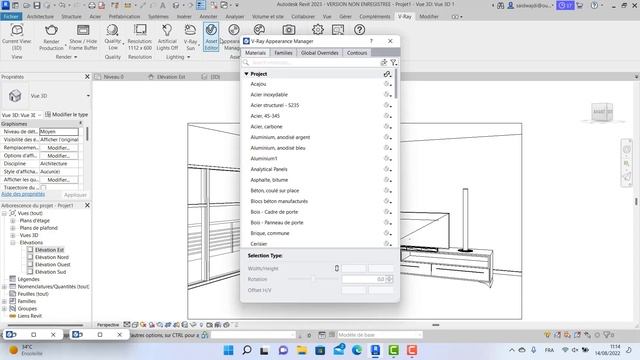Expand the Familles tree node

click(x=4, y=301)
